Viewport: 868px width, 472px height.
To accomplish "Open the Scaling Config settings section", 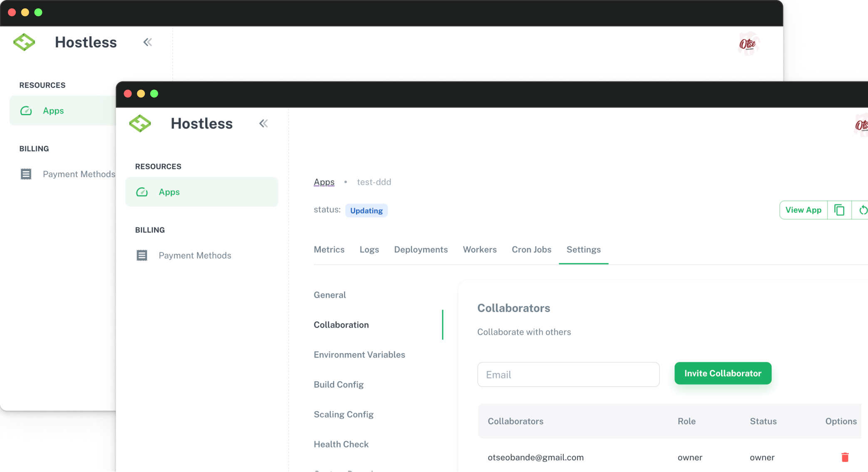I will pyautogui.click(x=343, y=415).
